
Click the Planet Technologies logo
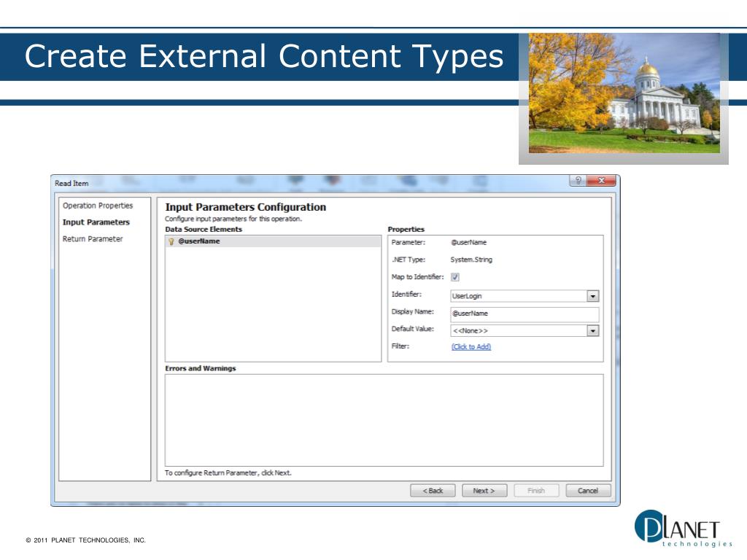coord(683,527)
